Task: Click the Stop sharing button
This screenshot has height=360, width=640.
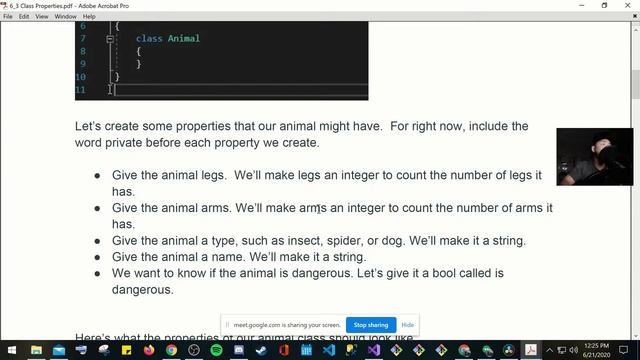Action: 371,325
